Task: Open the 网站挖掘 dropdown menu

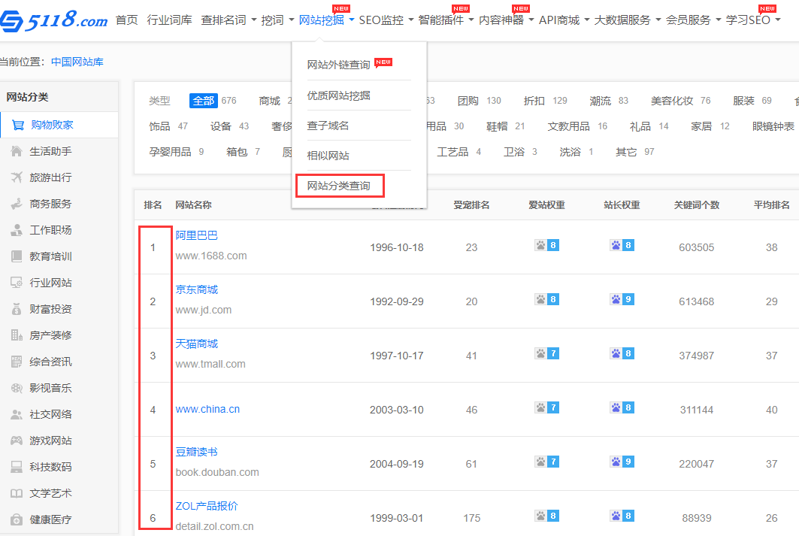Action: (x=326, y=20)
